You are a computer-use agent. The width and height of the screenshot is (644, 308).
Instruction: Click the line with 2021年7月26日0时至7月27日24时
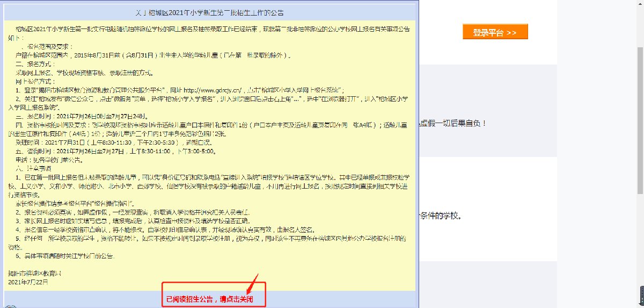[x=82, y=116]
